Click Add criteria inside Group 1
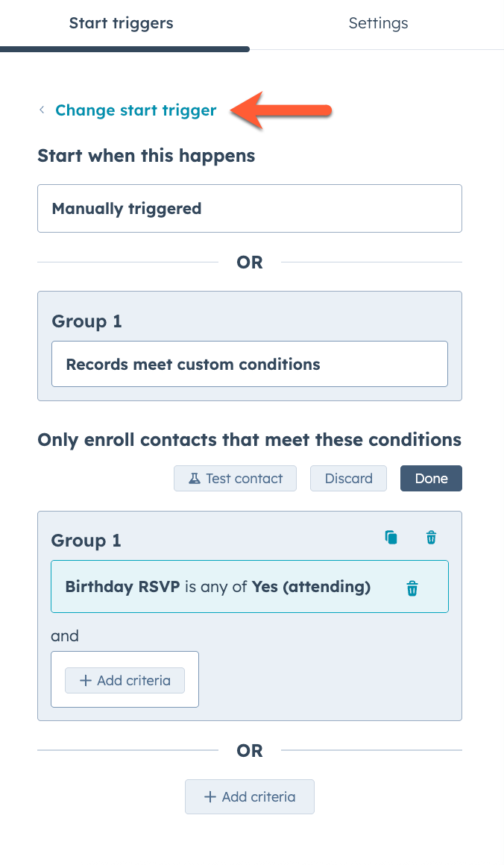 (125, 680)
